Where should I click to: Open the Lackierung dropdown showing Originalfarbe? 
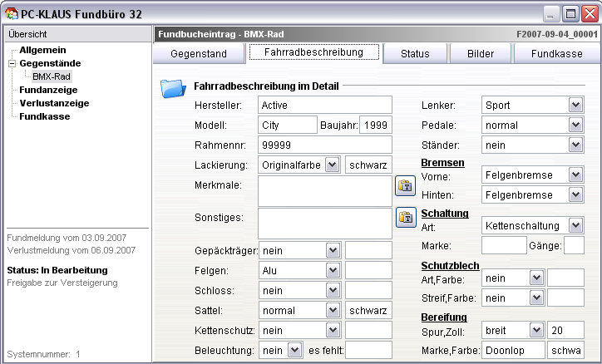click(x=332, y=165)
